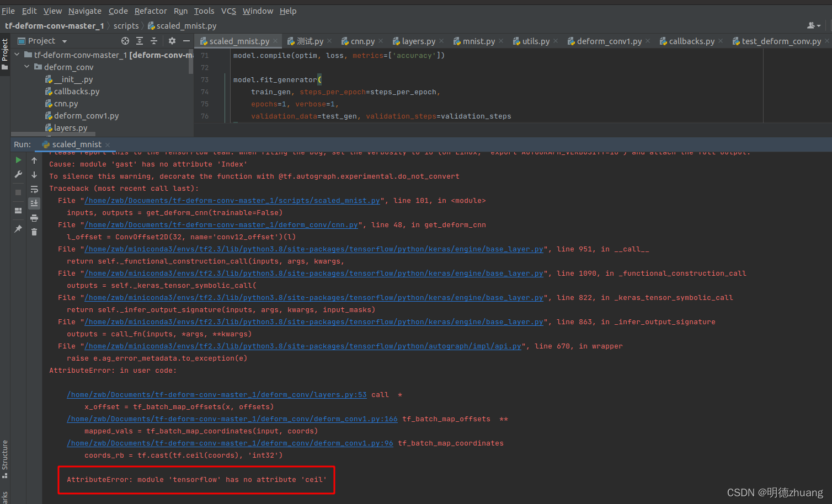Go down the stack trace arrow
The height and width of the screenshot is (504, 832).
34,174
